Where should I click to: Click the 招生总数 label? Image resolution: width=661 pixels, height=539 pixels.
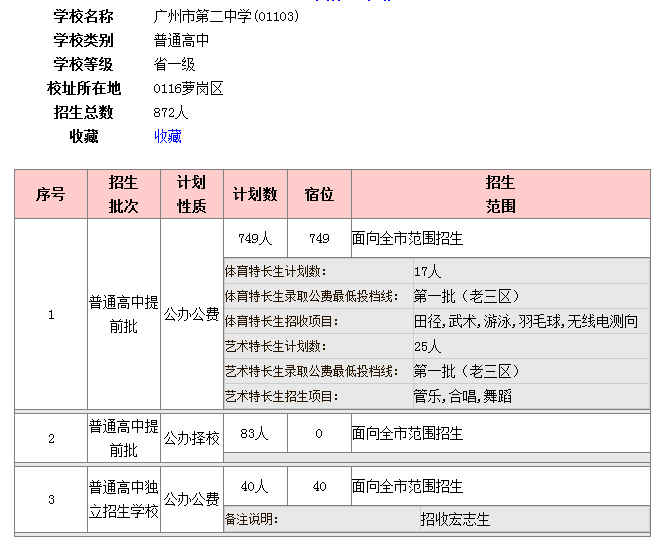83,113
